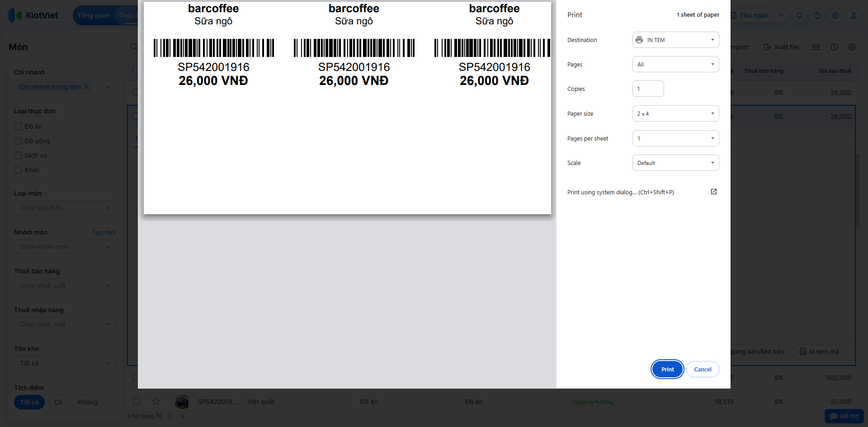Remove the Chi nhánh trung tâm tag
The height and width of the screenshot is (427, 868).
tap(86, 87)
